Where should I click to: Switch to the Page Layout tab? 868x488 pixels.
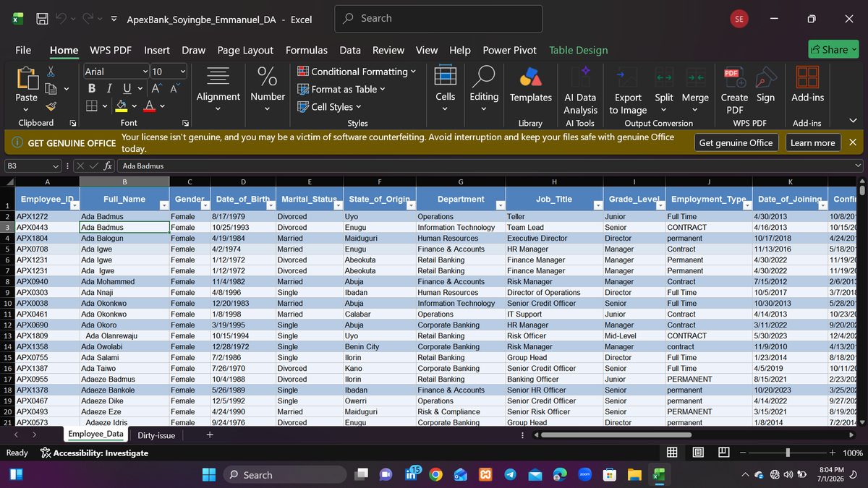[x=245, y=50]
